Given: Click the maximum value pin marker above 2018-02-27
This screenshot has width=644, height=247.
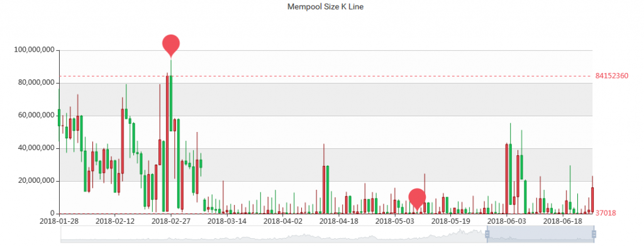Looking at the screenshot, I should (171, 44).
